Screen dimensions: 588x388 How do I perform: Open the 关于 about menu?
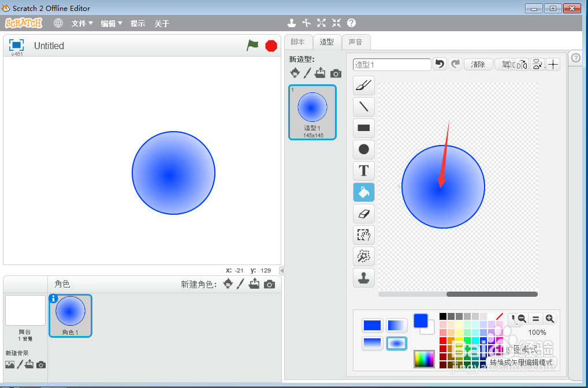coord(162,24)
